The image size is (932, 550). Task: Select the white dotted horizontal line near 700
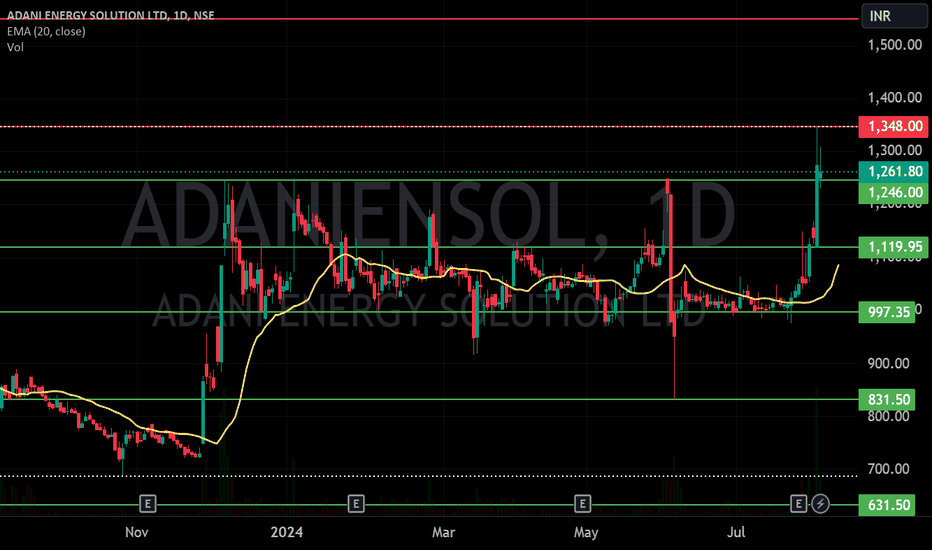tap(428, 476)
